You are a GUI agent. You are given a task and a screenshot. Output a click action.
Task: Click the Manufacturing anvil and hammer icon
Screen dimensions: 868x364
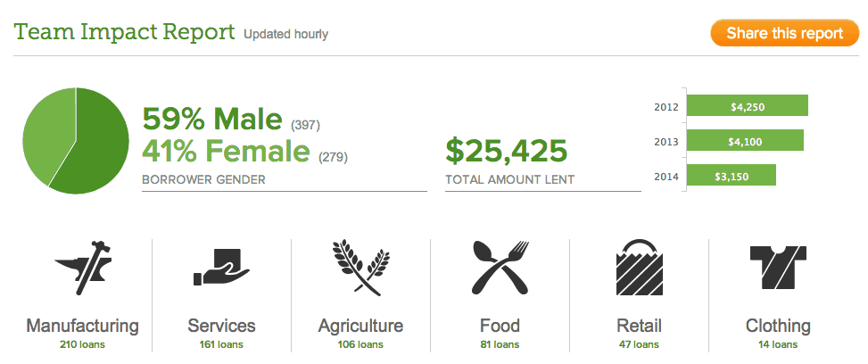coord(83,268)
